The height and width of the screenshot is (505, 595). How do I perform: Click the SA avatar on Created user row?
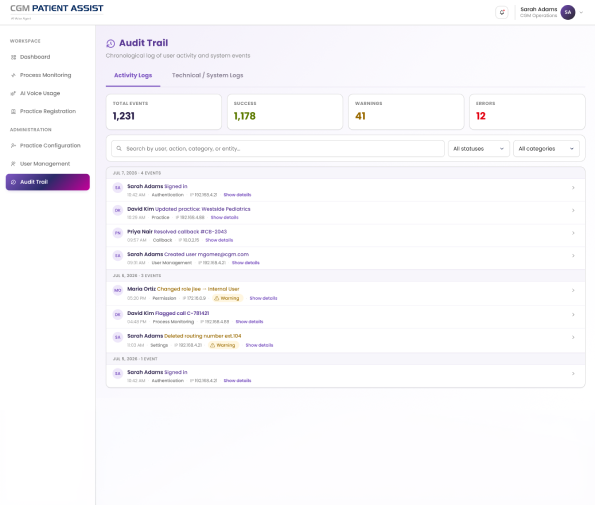pyautogui.click(x=118, y=256)
